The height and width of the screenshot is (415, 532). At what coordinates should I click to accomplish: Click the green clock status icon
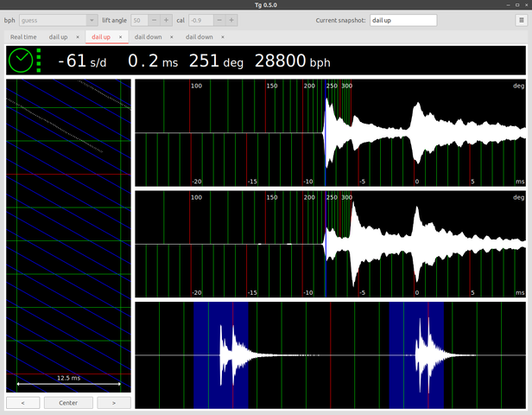[x=21, y=61]
